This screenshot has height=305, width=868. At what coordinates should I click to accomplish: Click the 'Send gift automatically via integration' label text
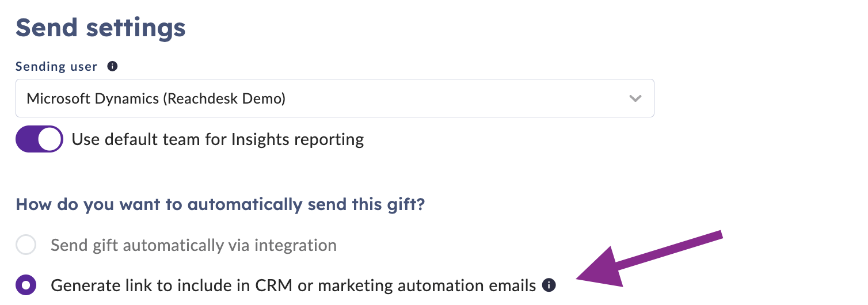(193, 246)
